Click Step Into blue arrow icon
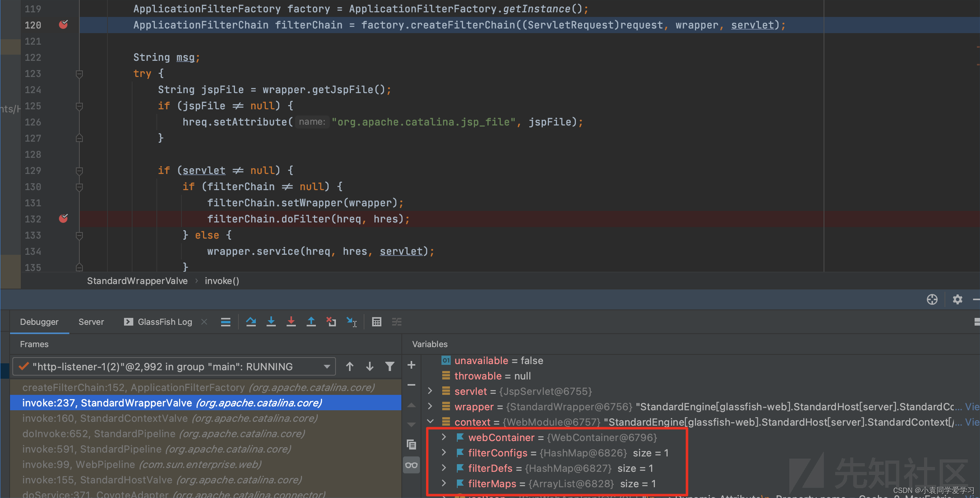Viewport: 980px width, 498px height. (x=271, y=322)
